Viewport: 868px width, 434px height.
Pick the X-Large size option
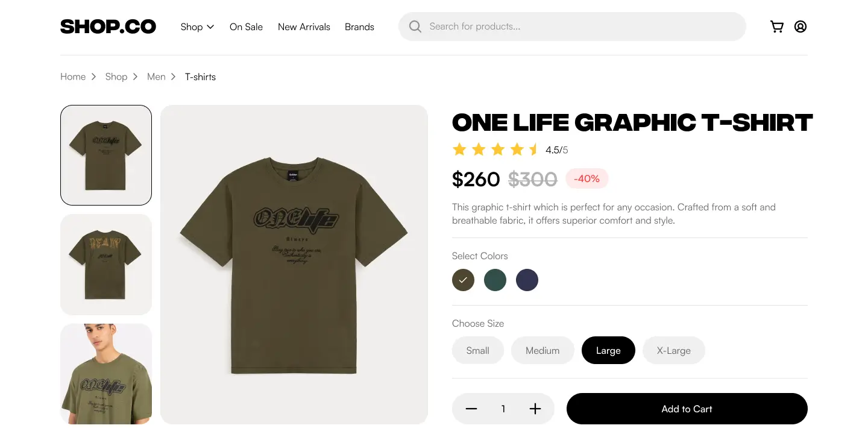coord(673,350)
